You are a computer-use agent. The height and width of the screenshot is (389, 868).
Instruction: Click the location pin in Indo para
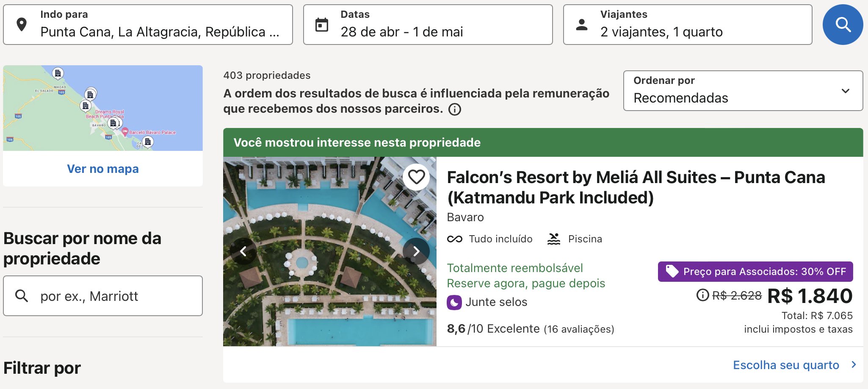pyautogui.click(x=22, y=25)
